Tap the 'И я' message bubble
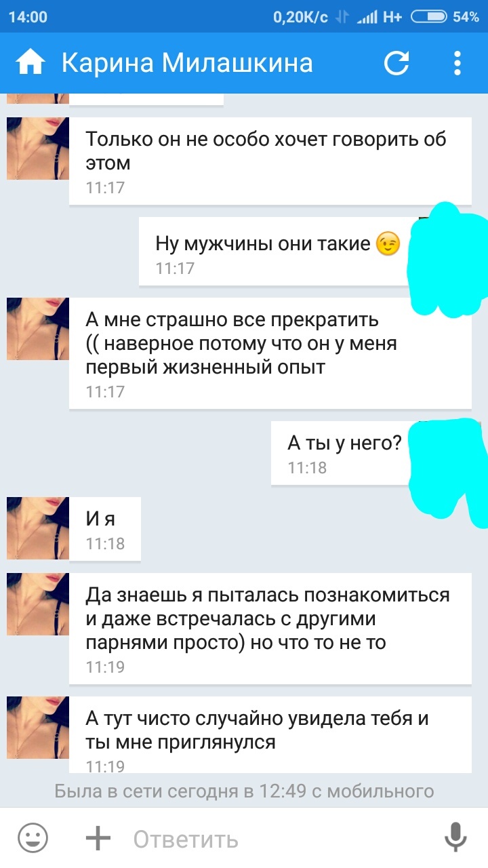Image resolution: width=488 pixels, height=868 pixels. pyautogui.click(x=105, y=528)
